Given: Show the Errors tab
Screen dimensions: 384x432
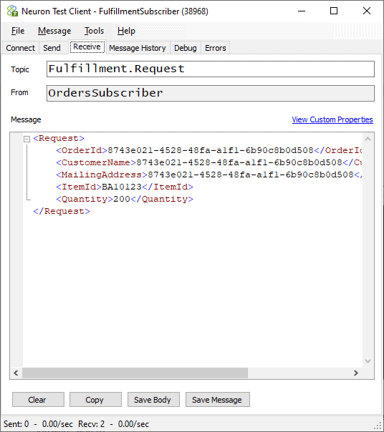Looking at the screenshot, I should tap(215, 48).
